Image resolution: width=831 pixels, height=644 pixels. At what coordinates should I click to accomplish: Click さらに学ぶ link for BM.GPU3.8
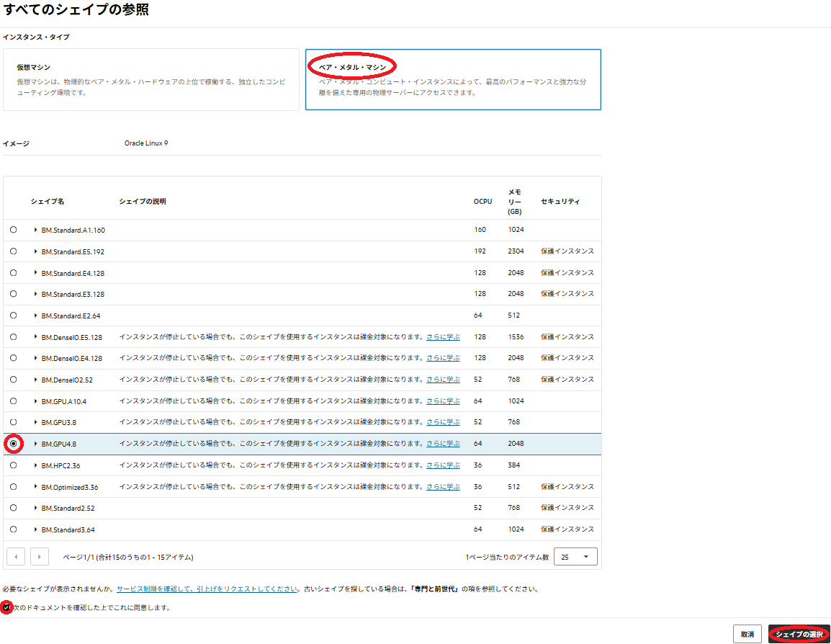(443, 422)
